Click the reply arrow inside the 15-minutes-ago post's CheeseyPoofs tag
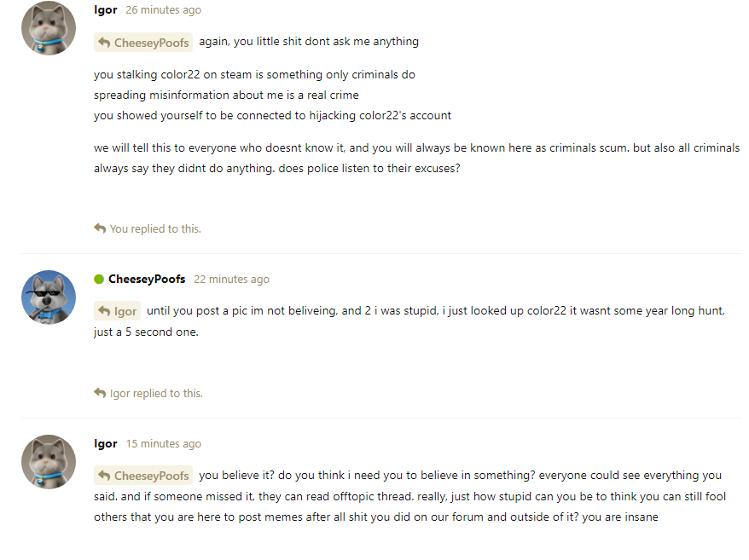This screenshot has width=749, height=560. (x=104, y=476)
